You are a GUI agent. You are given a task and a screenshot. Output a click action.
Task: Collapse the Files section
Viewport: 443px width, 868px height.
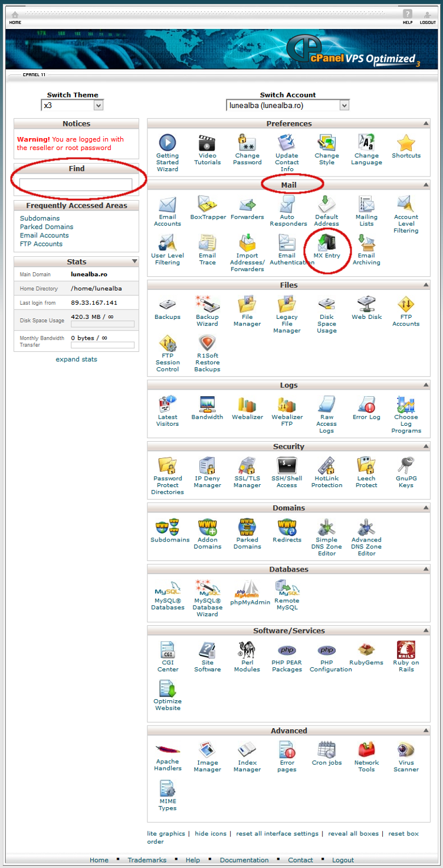[x=425, y=285]
